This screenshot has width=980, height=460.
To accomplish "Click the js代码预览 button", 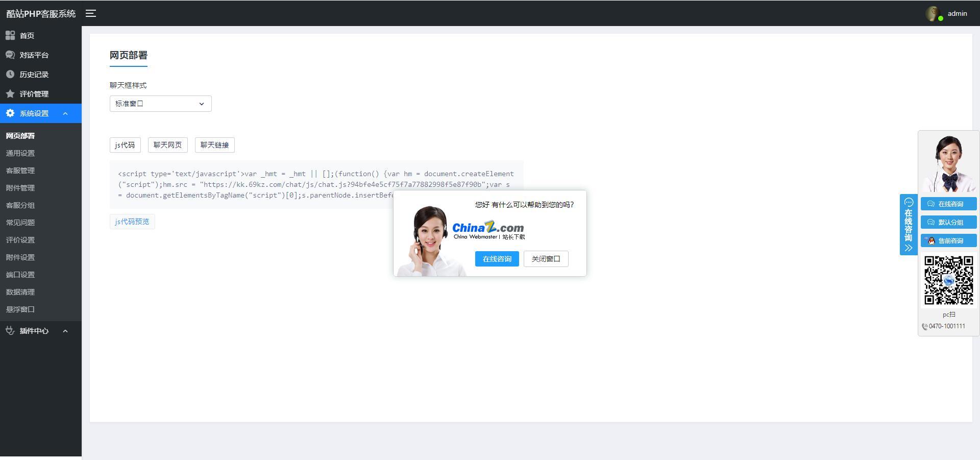I will coord(132,221).
